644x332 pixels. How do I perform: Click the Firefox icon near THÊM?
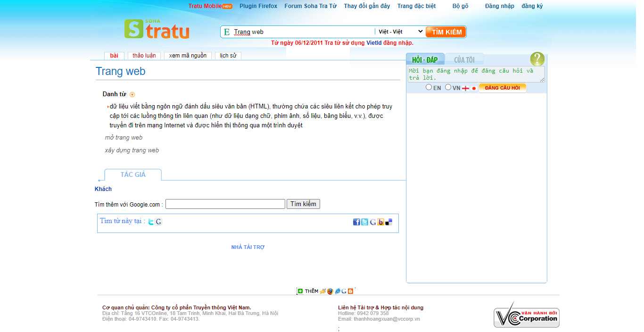point(330,290)
